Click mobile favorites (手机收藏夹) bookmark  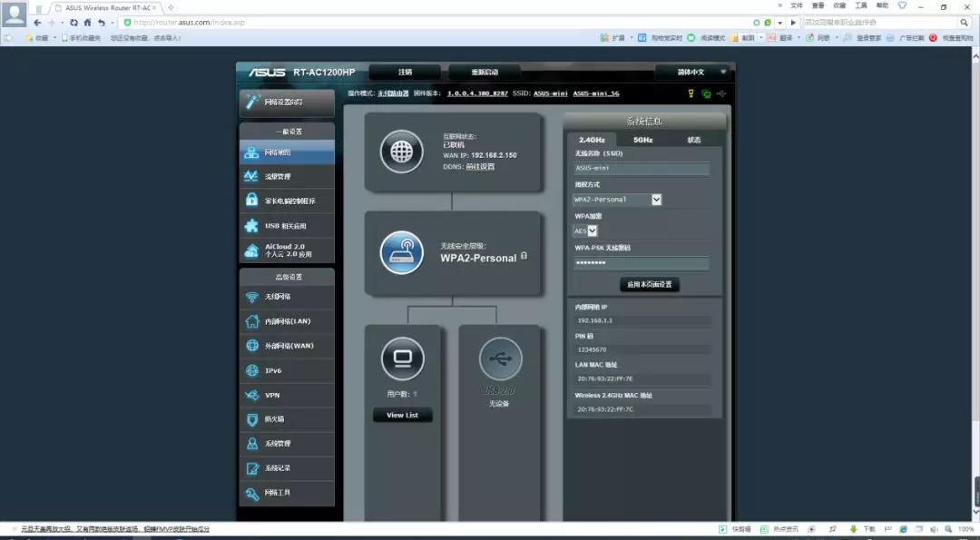[x=81, y=38]
